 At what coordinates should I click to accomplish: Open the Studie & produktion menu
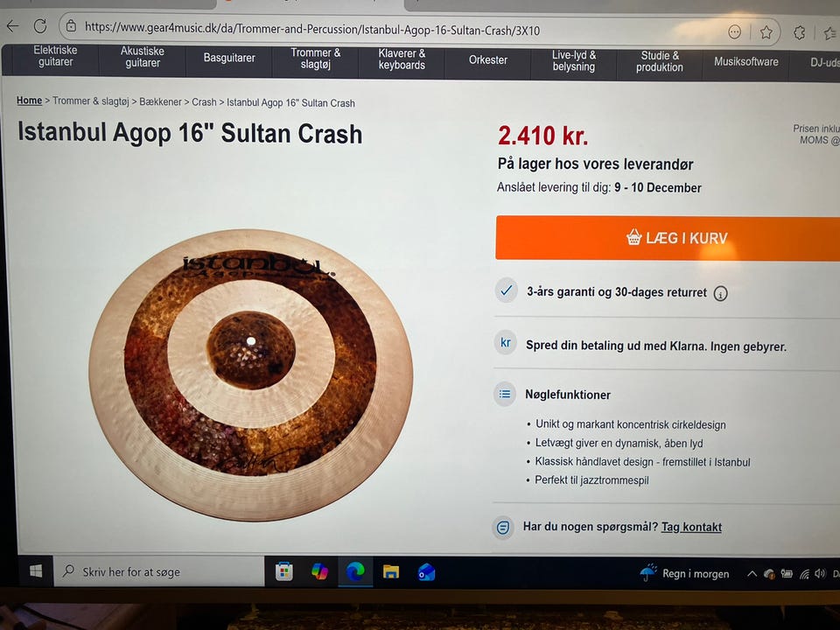coord(660,61)
